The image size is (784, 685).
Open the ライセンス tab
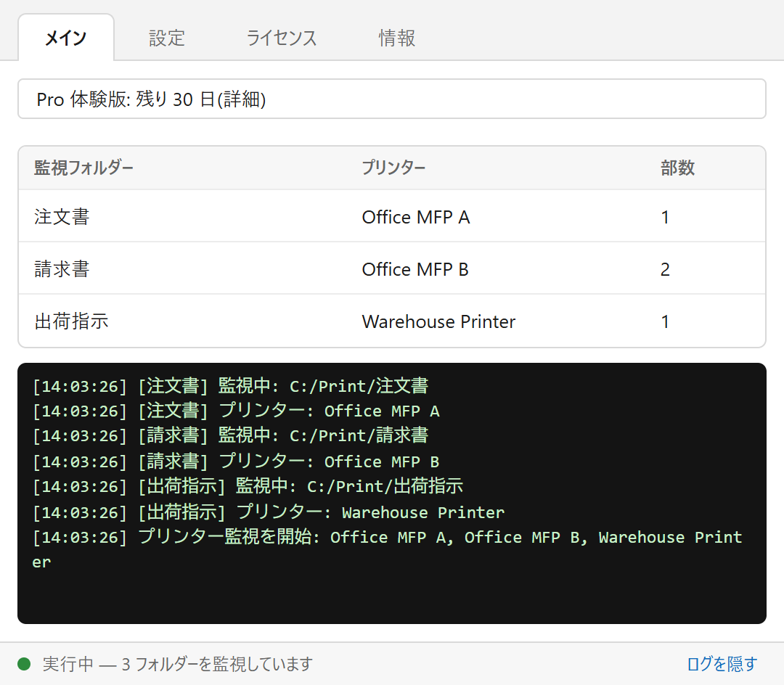click(x=282, y=38)
